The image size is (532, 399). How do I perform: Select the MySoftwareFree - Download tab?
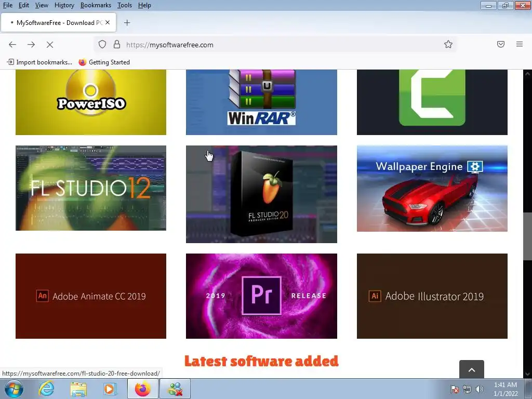tap(58, 23)
